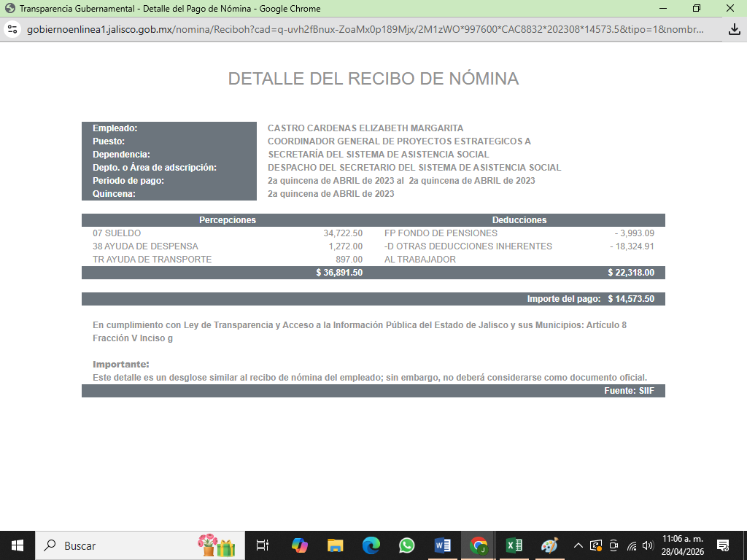Select employee name CASTRO CARDENAS ELIZABETH MARGARITA
Image resolution: width=747 pixels, height=560 pixels.
pyautogui.click(x=365, y=128)
